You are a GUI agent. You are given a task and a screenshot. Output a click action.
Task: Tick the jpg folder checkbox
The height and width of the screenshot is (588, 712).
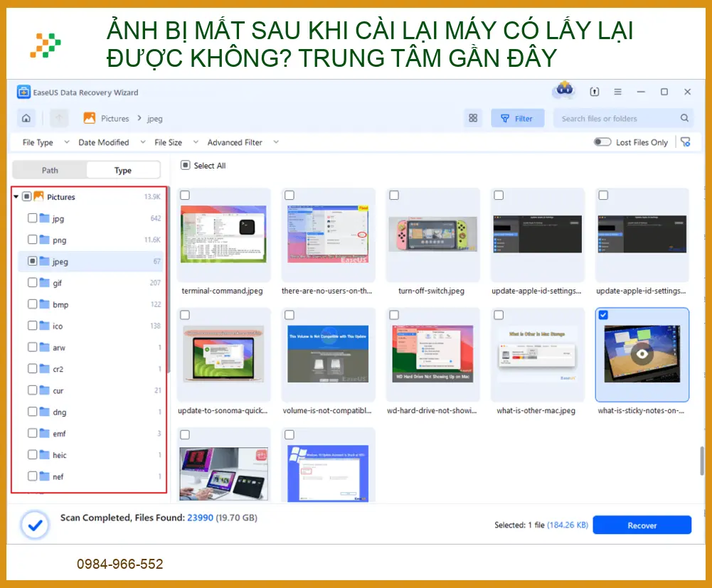point(32,218)
